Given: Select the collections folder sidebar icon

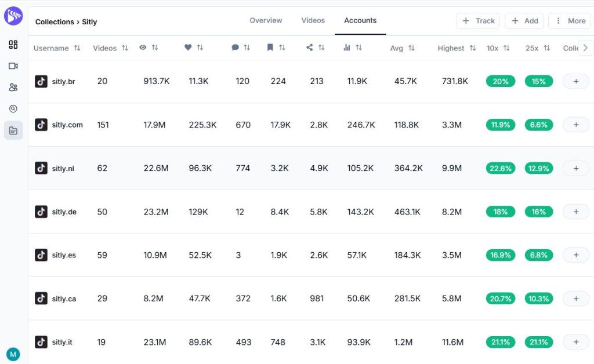Looking at the screenshot, I should click(x=13, y=130).
